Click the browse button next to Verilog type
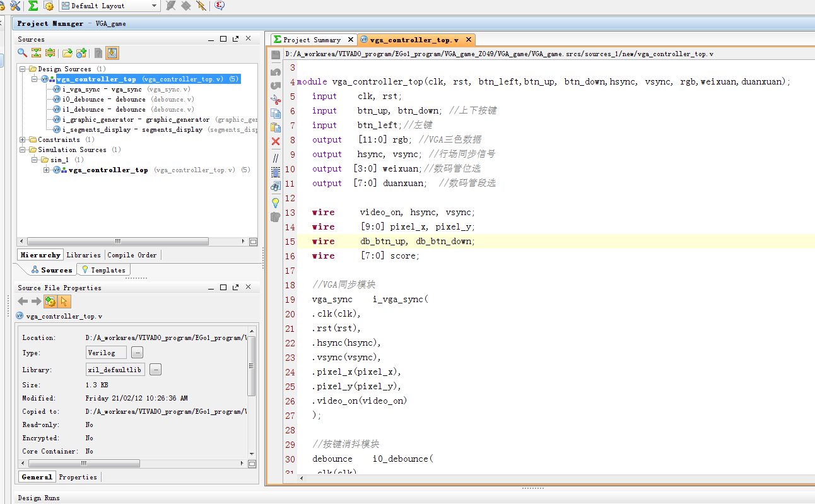The image size is (815, 504). coord(138,353)
